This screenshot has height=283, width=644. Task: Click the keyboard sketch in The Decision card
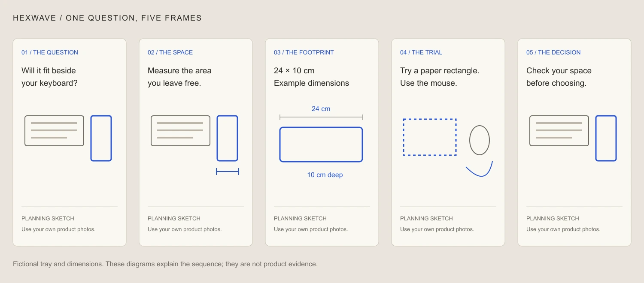[559, 131]
